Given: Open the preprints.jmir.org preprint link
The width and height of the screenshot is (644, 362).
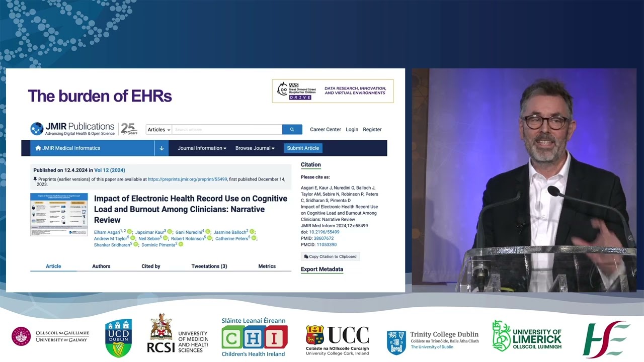Looking at the screenshot, I should tap(188, 179).
